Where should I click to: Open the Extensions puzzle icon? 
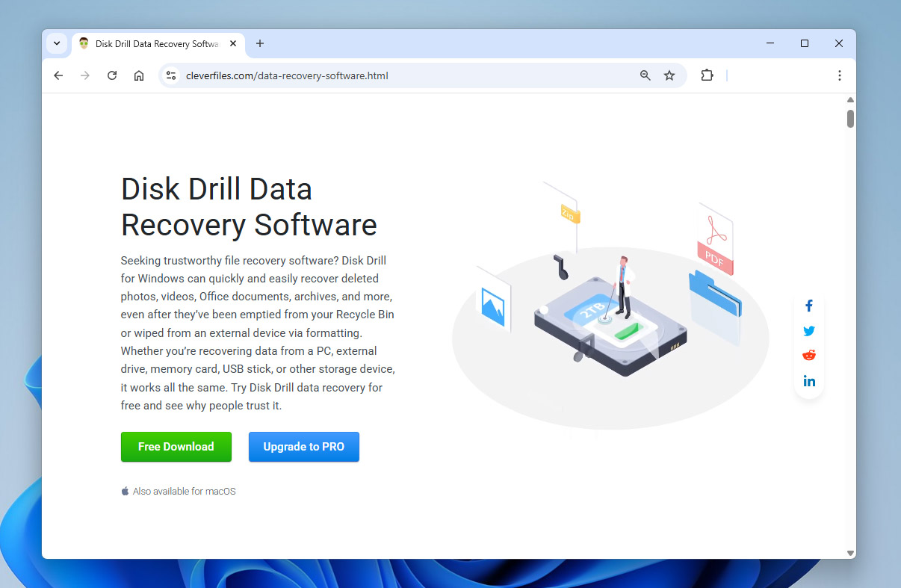click(707, 75)
